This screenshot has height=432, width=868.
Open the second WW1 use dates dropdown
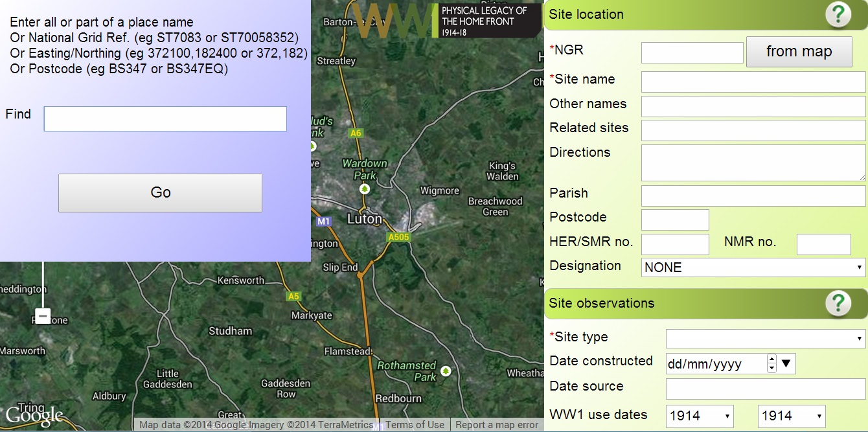click(x=792, y=416)
